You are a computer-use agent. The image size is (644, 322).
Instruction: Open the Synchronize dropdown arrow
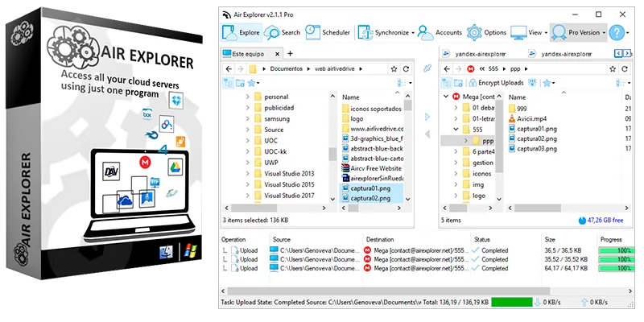pos(412,33)
